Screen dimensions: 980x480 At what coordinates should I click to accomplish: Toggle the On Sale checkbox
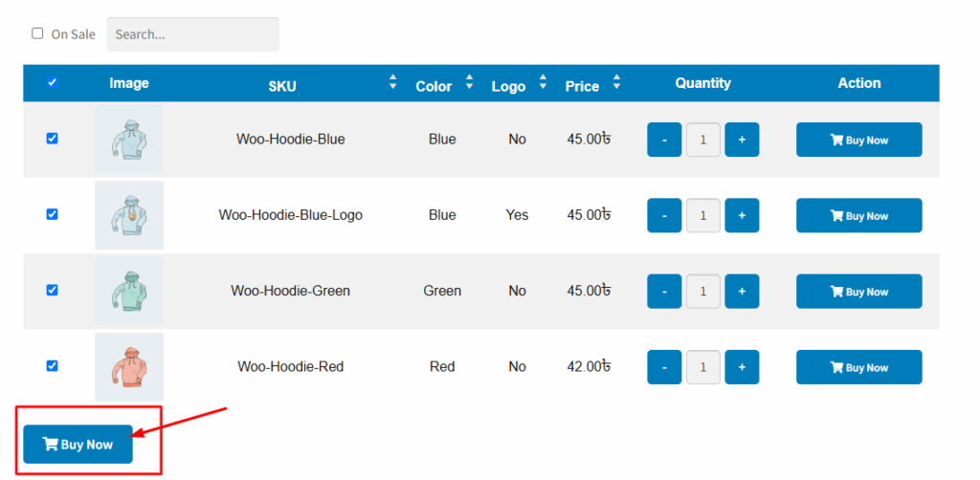(x=37, y=33)
